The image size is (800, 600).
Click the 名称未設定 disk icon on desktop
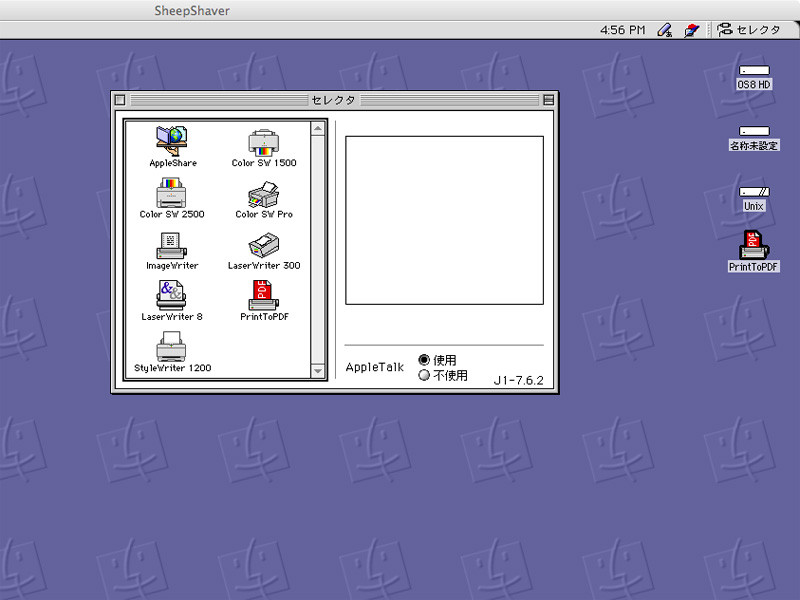tap(754, 131)
